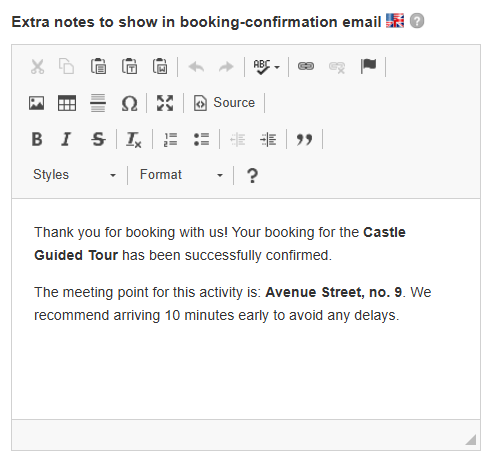Open the ABC spell checker dropdown

pyautogui.click(x=266, y=67)
